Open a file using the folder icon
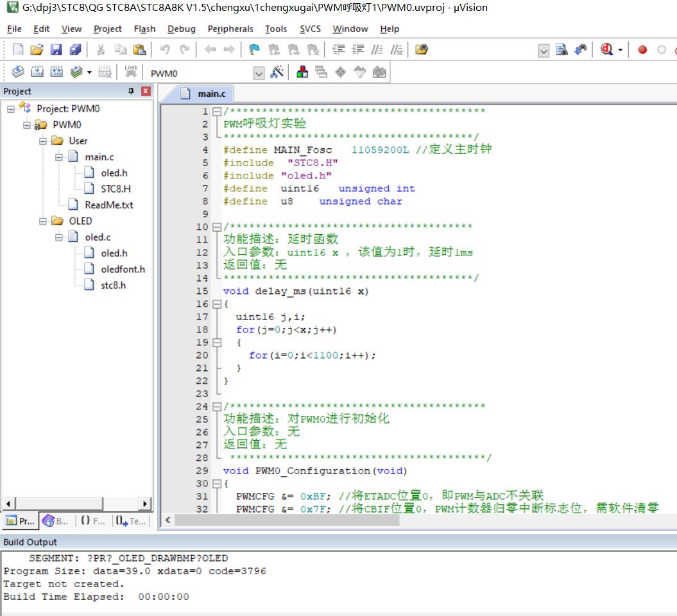 [37, 49]
